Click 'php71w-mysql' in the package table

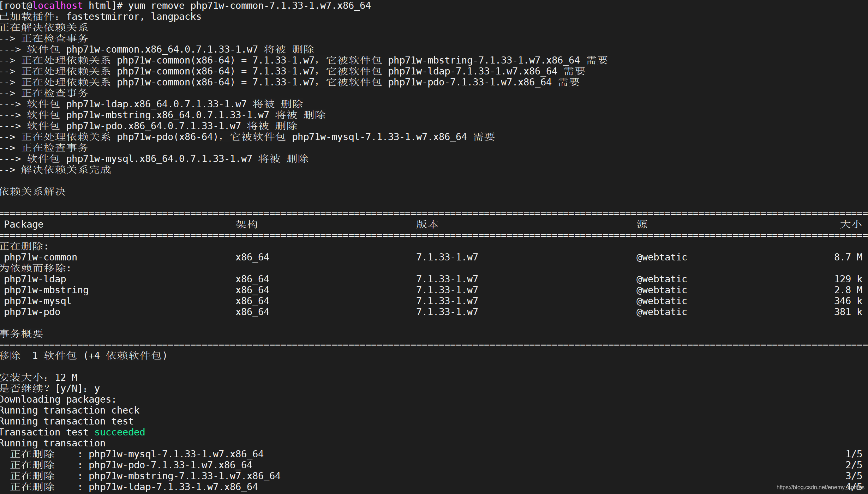coord(38,301)
